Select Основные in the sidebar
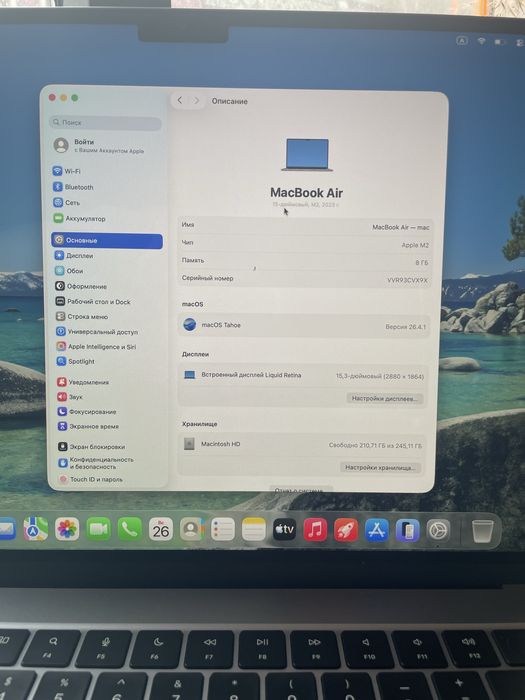This screenshot has height=700, width=525. coord(107,240)
